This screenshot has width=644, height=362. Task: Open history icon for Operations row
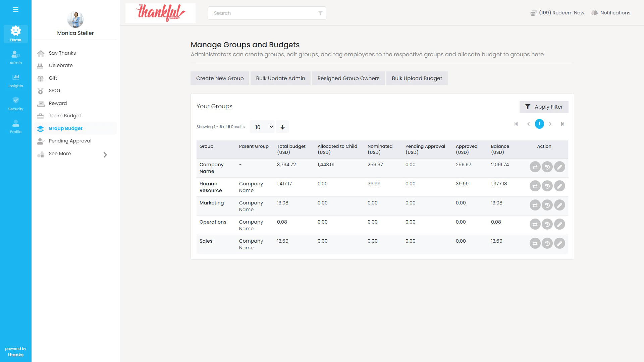pyautogui.click(x=547, y=224)
